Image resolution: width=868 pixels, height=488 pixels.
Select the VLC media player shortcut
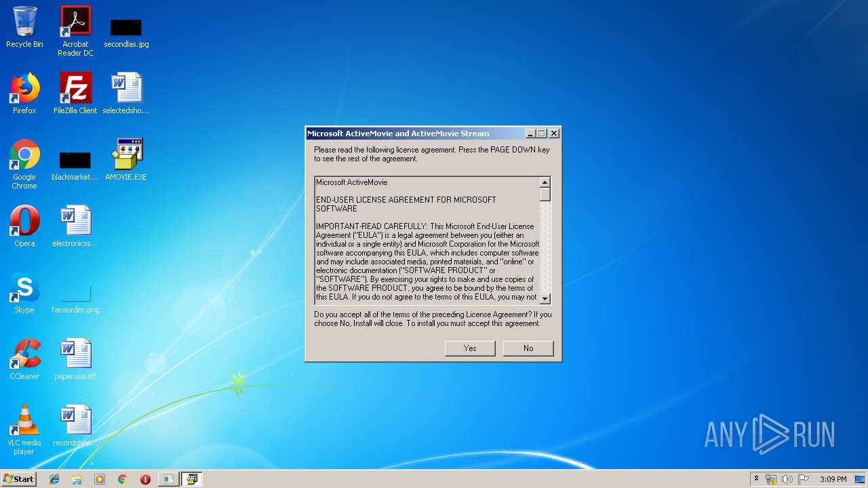pyautogui.click(x=24, y=430)
